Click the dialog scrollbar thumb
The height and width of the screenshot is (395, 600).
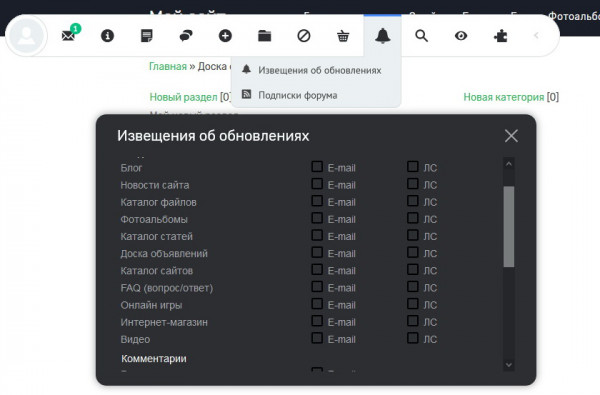(x=509, y=227)
